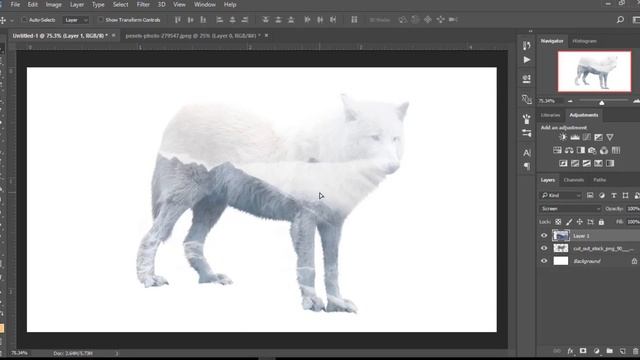Create a new layer group
The width and height of the screenshot is (640, 360).
click(x=609, y=351)
